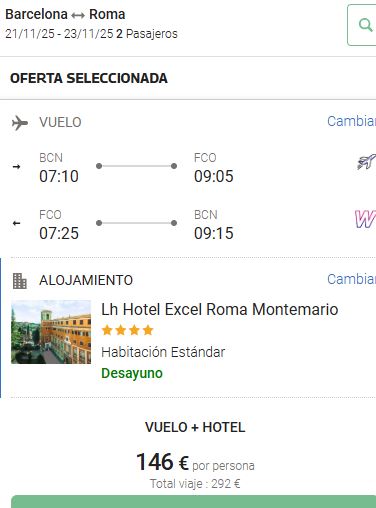Click Cambiar link in the VUELO section
Screen dimensions: 376x508
(351, 121)
